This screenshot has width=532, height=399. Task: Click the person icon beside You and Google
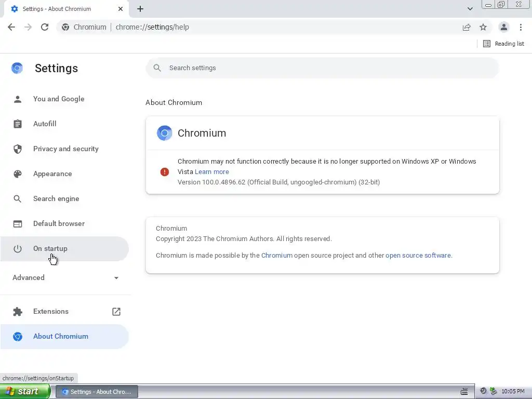[18, 99]
